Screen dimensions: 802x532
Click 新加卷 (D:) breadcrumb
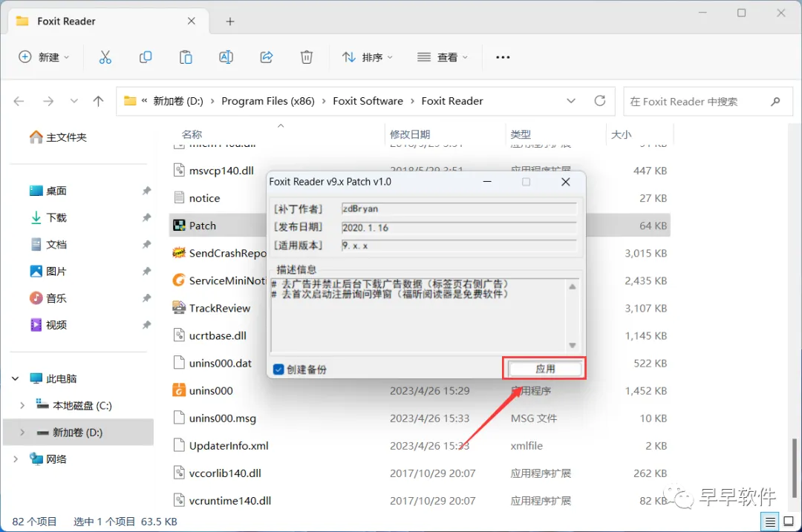click(x=178, y=101)
